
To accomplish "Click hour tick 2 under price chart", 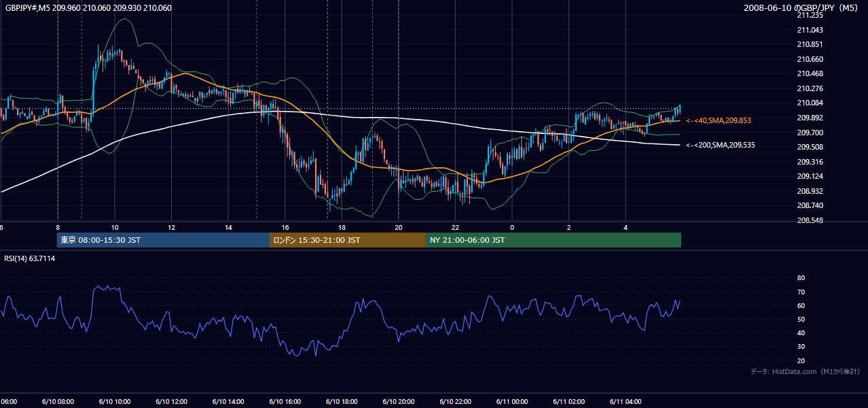I will [568, 228].
